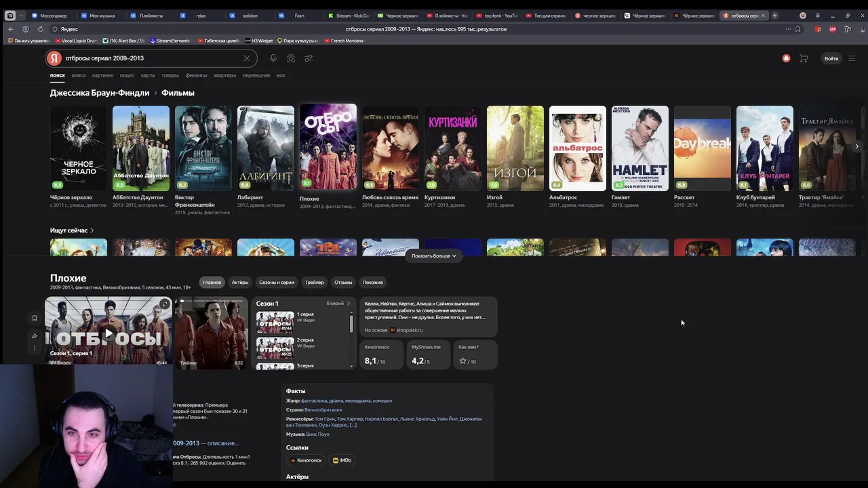
Task: Select the Главное tab
Action: (x=212, y=282)
